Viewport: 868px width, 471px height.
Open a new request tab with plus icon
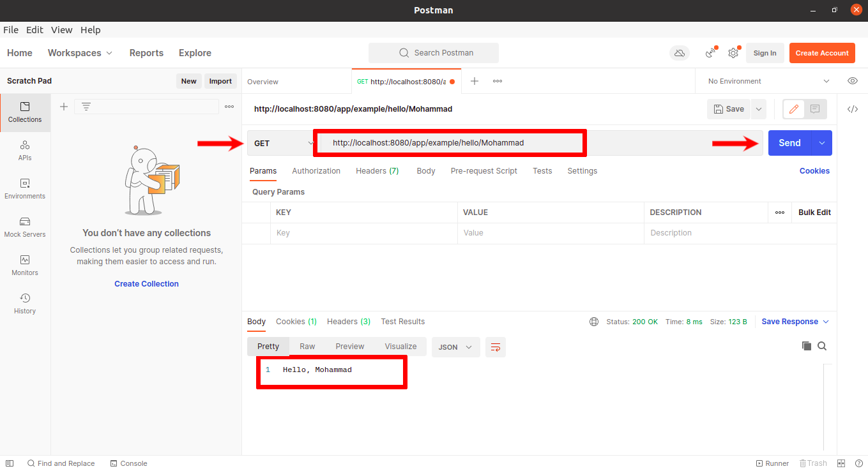pos(475,81)
